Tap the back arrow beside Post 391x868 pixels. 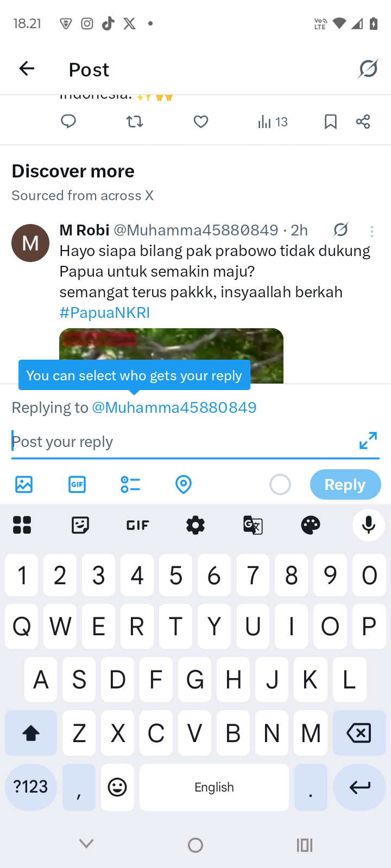tap(27, 69)
